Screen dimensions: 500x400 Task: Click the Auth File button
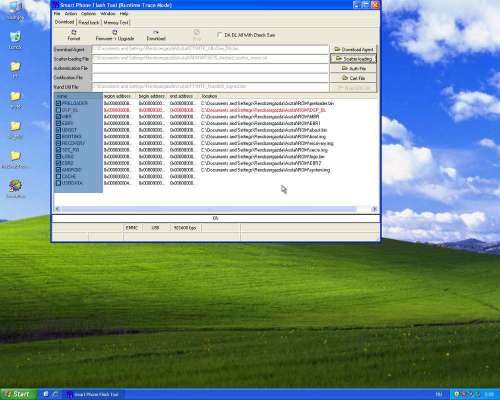coord(353,68)
